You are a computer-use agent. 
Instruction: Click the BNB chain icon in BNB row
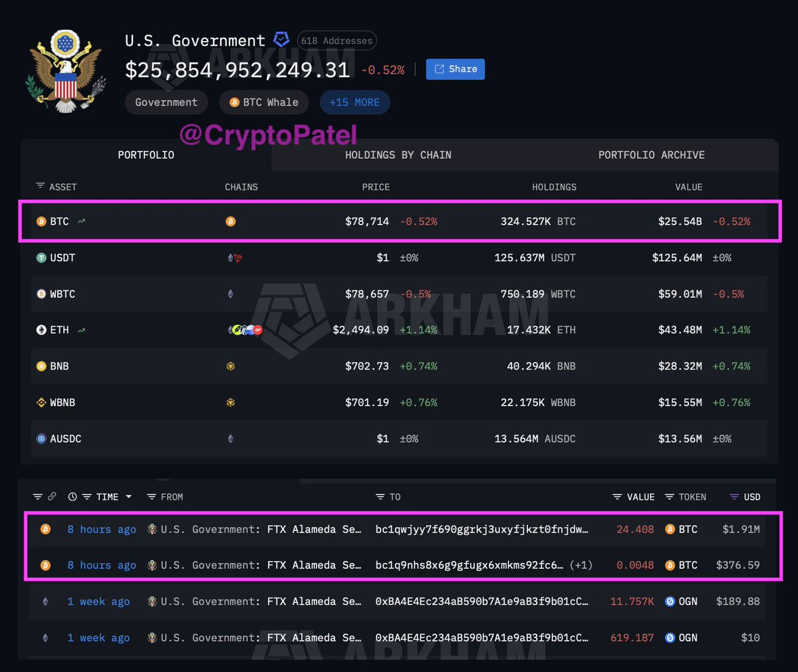(x=231, y=366)
